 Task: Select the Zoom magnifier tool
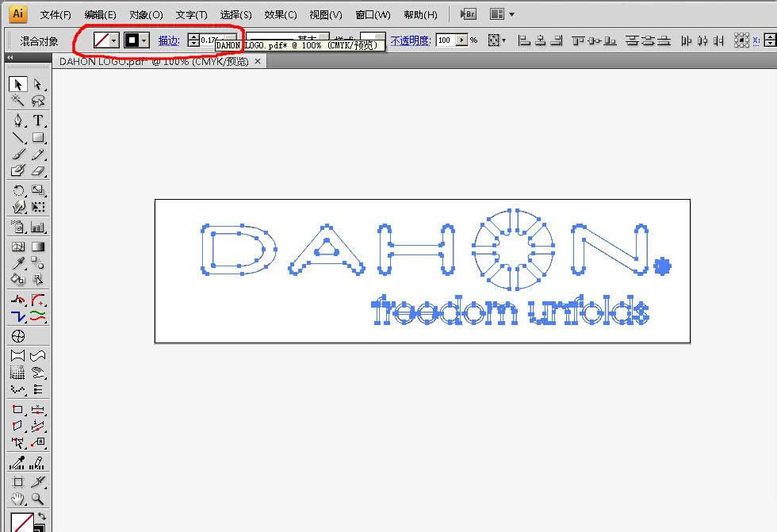[x=38, y=499]
